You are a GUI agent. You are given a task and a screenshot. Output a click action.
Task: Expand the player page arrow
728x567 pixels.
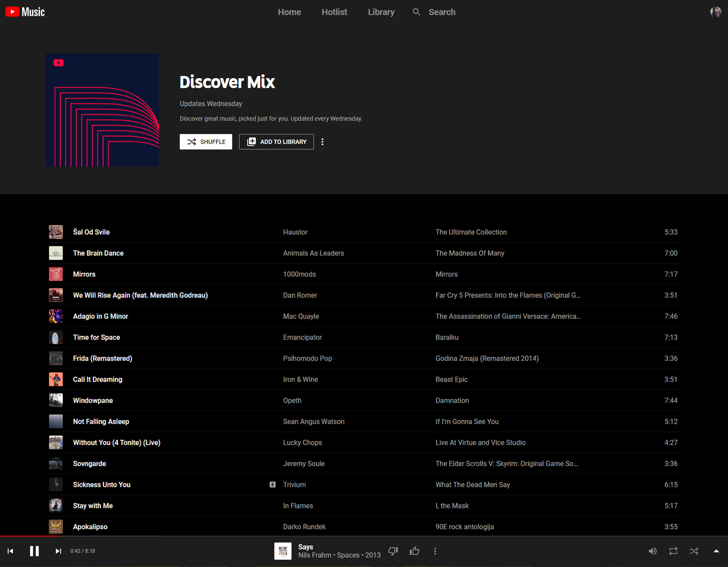click(716, 551)
